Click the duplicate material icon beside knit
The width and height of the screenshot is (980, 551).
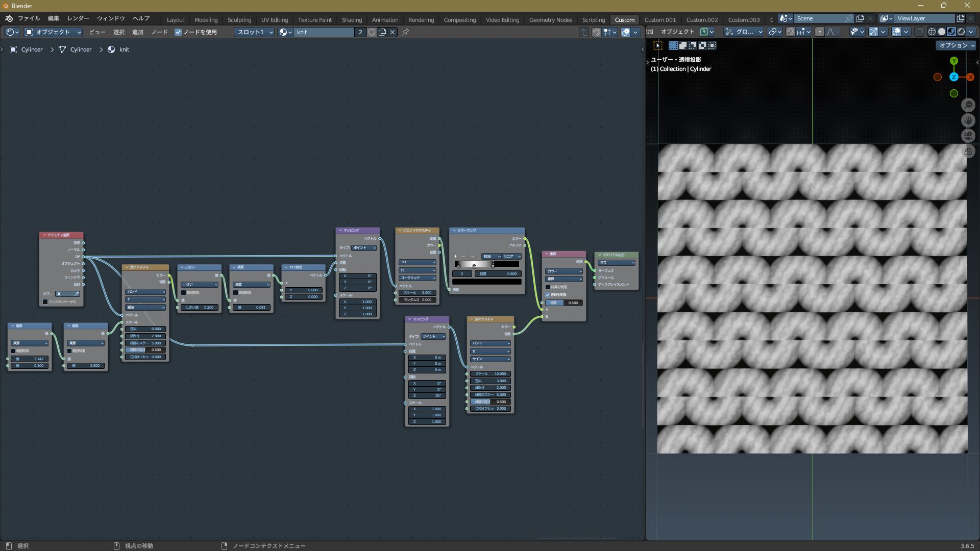(x=382, y=32)
